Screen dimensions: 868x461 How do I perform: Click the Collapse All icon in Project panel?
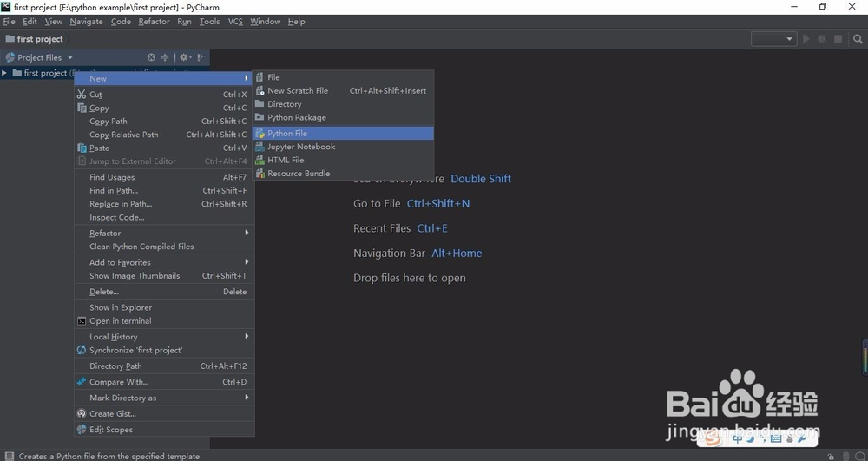[165, 57]
